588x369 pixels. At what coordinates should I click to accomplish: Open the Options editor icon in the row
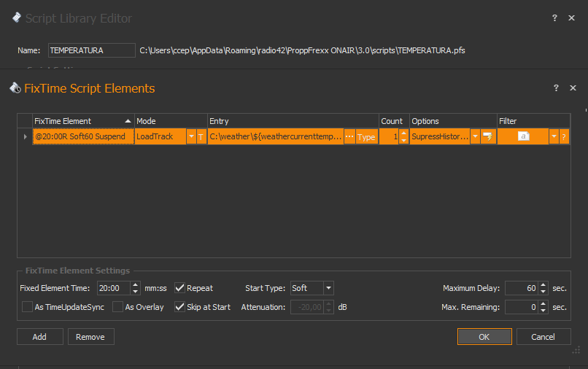click(487, 136)
